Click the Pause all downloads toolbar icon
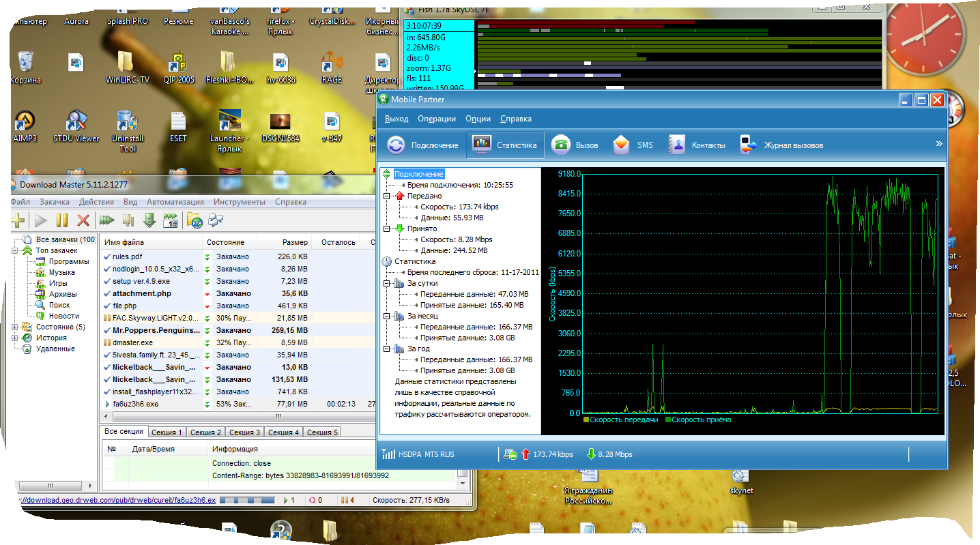Image resolution: width=980 pixels, height=545 pixels. click(x=128, y=220)
